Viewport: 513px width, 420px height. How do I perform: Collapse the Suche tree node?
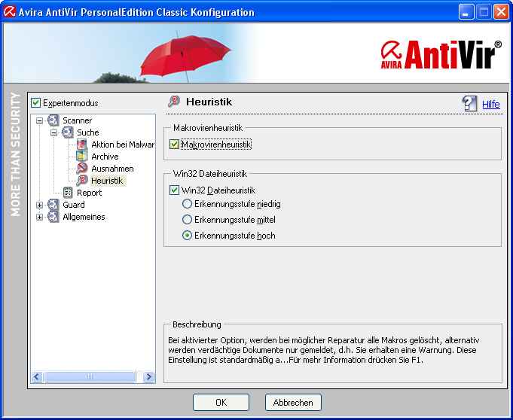pyautogui.click(x=53, y=132)
